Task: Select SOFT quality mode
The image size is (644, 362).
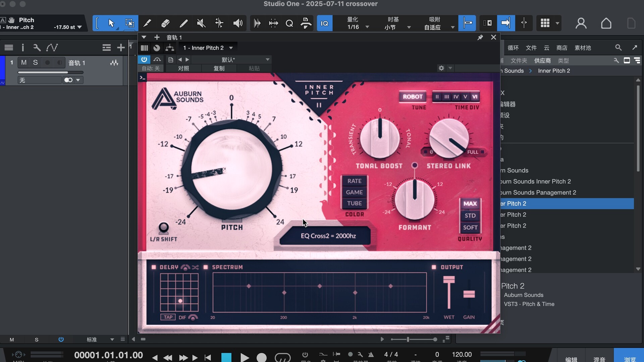Action: click(x=470, y=228)
